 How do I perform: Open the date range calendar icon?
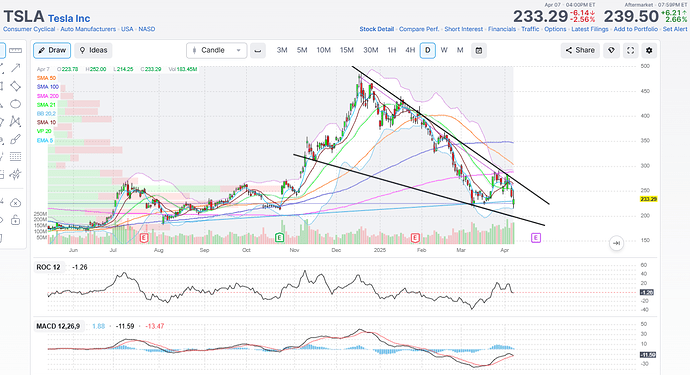[x=479, y=51]
